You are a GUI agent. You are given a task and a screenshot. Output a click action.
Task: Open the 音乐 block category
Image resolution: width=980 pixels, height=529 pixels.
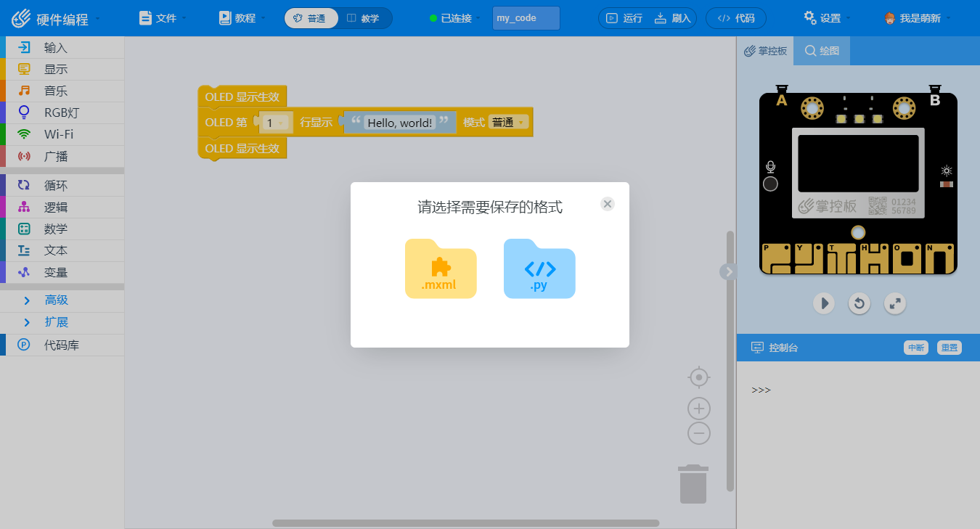tap(62, 91)
